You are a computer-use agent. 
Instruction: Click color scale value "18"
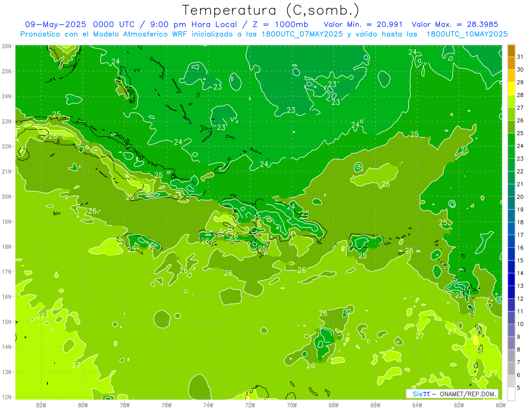pyautogui.click(x=520, y=222)
